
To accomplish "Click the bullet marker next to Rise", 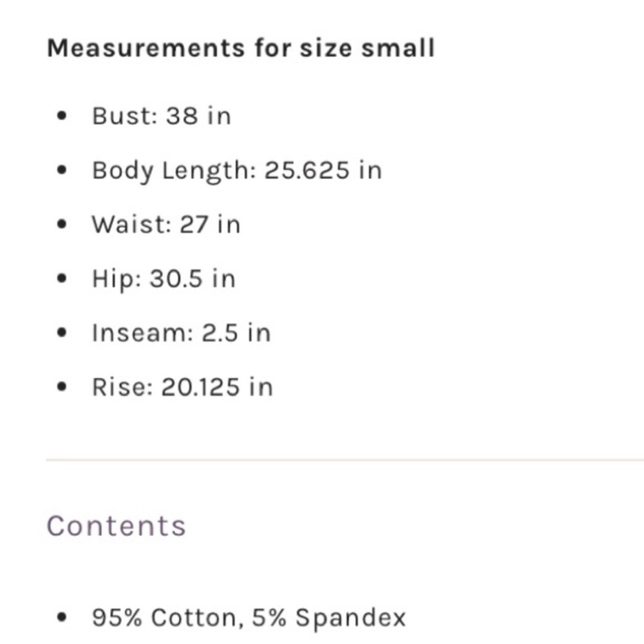I will 62,387.
